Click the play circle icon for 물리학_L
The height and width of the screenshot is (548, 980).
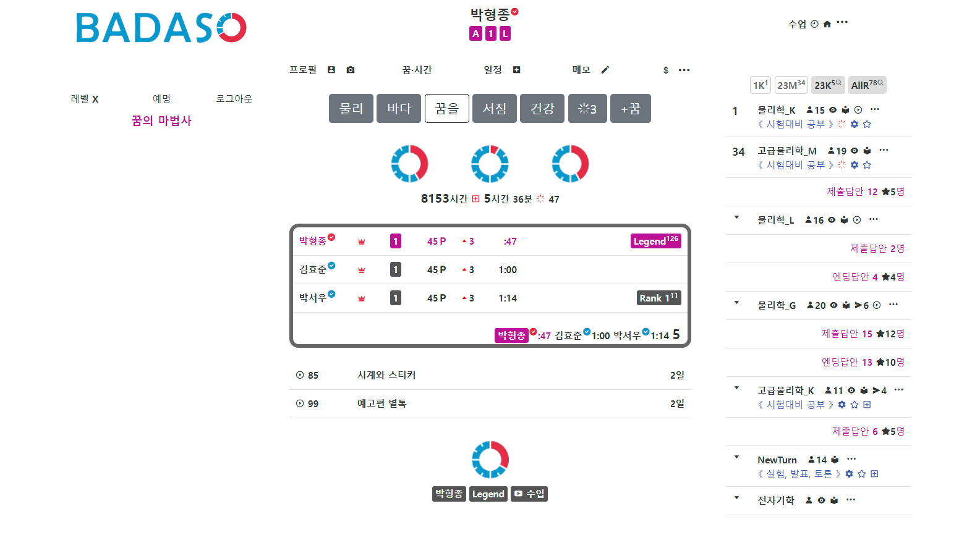pyautogui.click(x=857, y=220)
